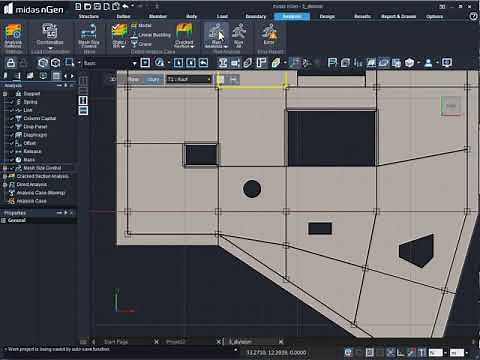Screen dimensions: 480x360
Task: Open the Run Analysis dropdown arrow
Action: [226, 47]
